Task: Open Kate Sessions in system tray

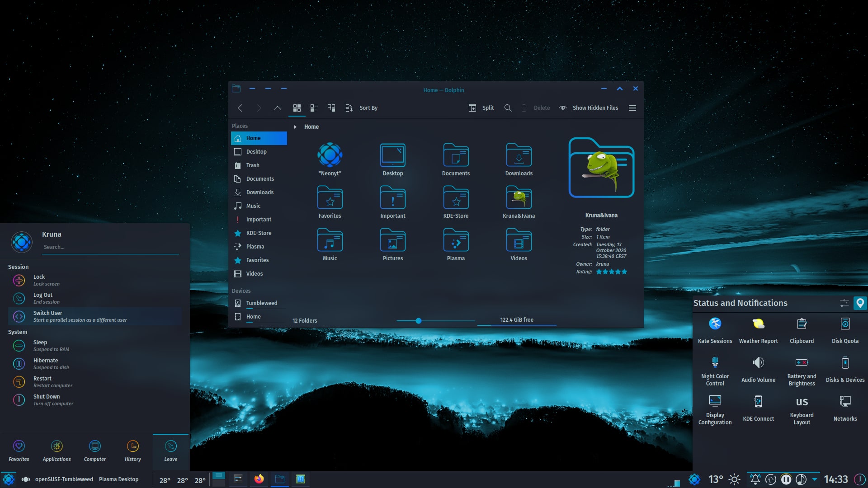Action: (715, 331)
